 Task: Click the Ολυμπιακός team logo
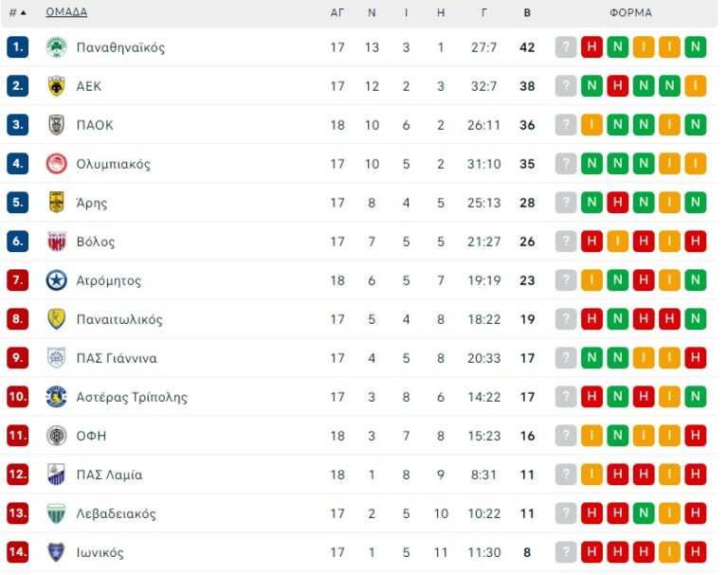56,164
